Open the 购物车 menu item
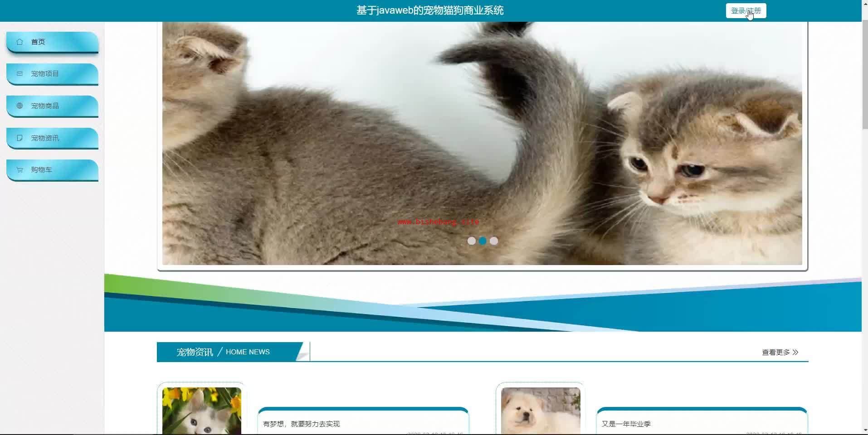The image size is (868, 435). (x=53, y=170)
